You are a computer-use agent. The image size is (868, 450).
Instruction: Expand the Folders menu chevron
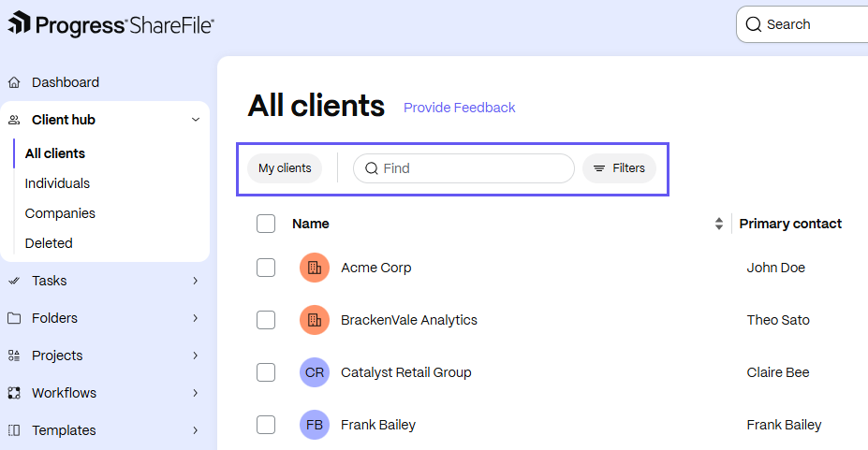[x=196, y=318]
